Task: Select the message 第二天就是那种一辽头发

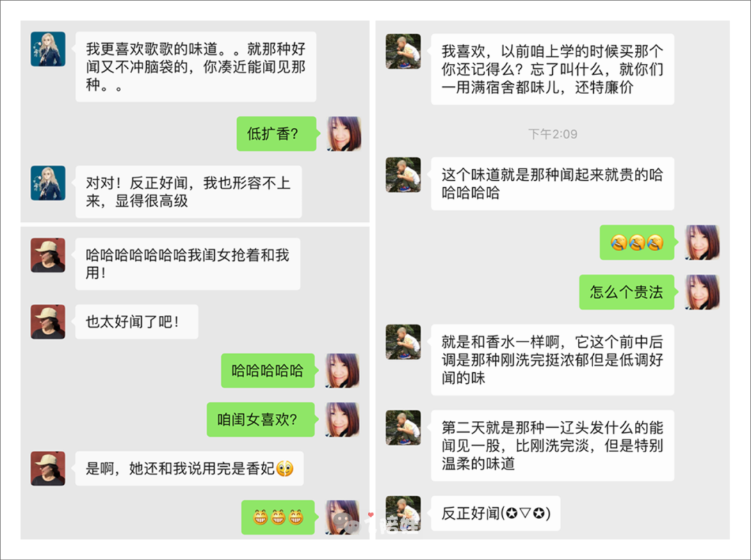Action: tap(552, 445)
